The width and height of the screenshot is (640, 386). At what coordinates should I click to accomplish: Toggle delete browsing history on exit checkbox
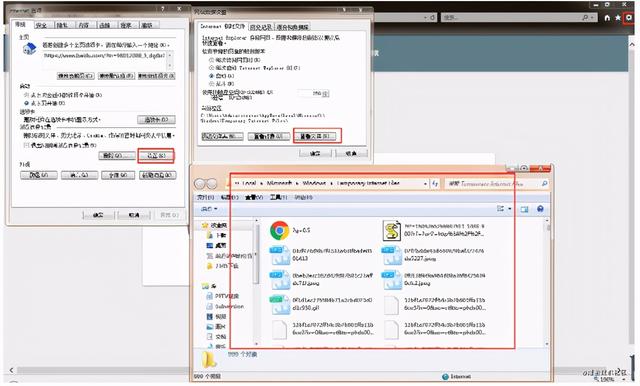(27, 145)
